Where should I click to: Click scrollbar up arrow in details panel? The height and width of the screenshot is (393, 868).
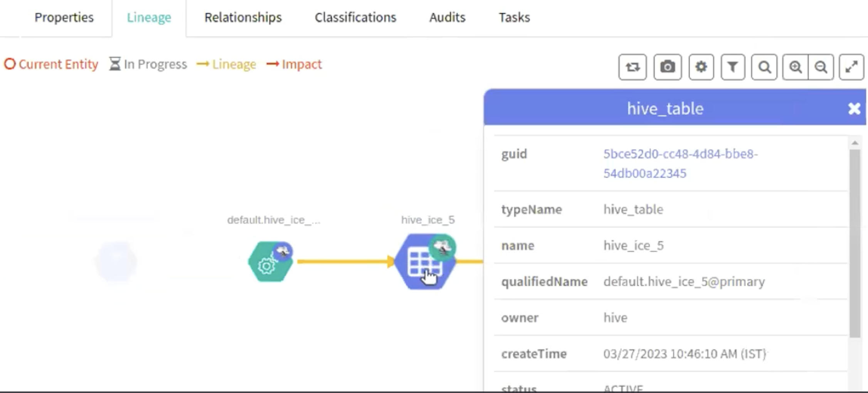855,143
